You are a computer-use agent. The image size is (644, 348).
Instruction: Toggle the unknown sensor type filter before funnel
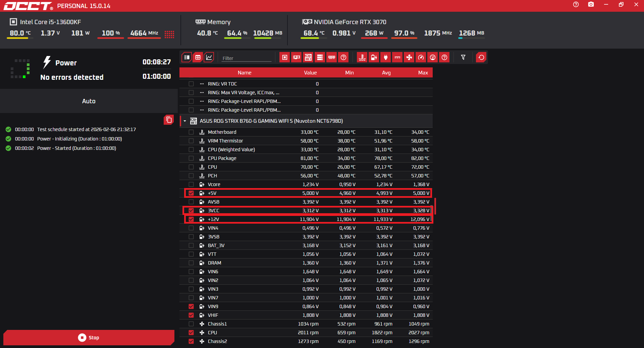(444, 57)
